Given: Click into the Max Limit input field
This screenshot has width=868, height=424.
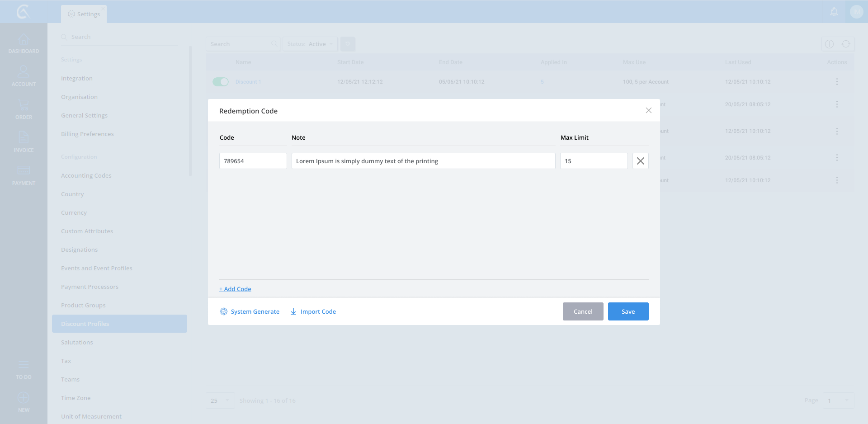Looking at the screenshot, I should point(593,161).
